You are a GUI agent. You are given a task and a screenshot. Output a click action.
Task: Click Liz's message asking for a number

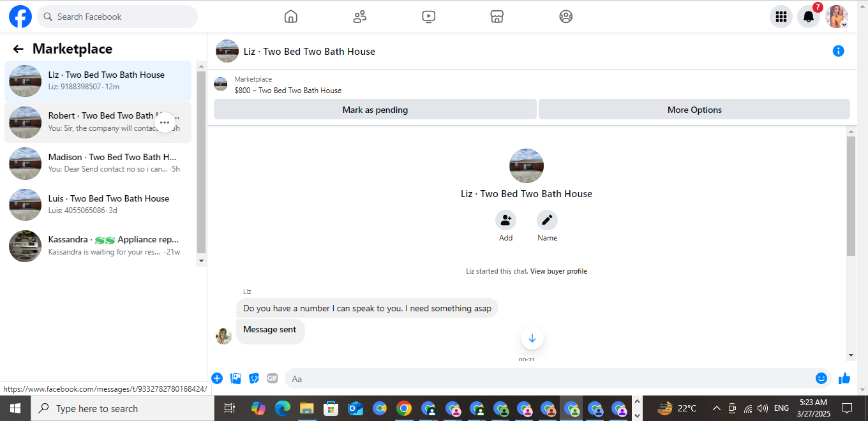tap(367, 308)
